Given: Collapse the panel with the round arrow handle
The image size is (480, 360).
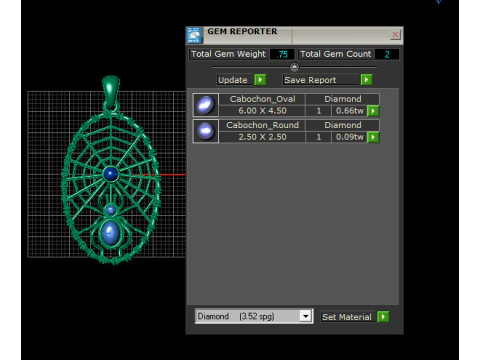Looking at the screenshot, I should 294,67.
